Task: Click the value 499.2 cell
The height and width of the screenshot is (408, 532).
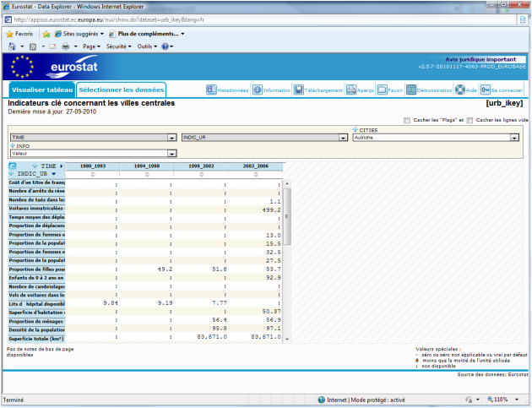Action: click(256, 210)
